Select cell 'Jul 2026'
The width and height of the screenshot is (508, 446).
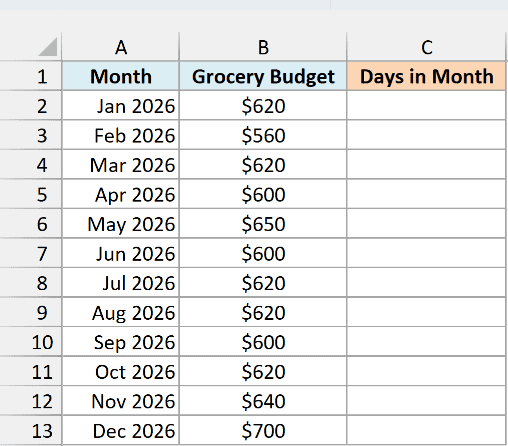point(121,282)
